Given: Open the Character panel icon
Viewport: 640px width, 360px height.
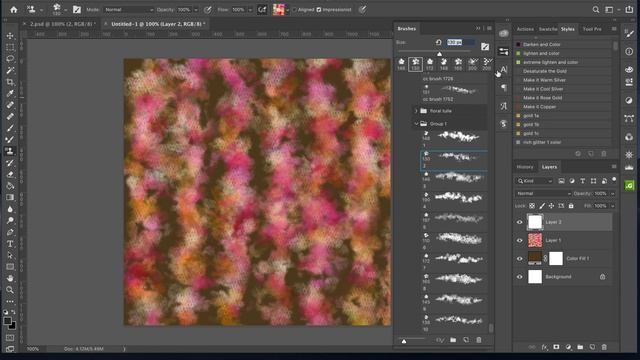Looking at the screenshot, I should pyautogui.click(x=504, y=70).
